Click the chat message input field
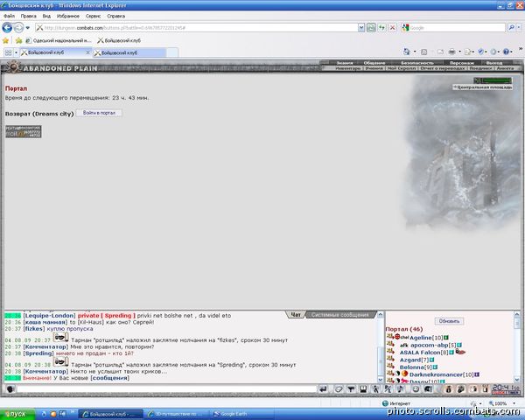The height and width of the screenshot is (420, 525). tap(166, 388)
